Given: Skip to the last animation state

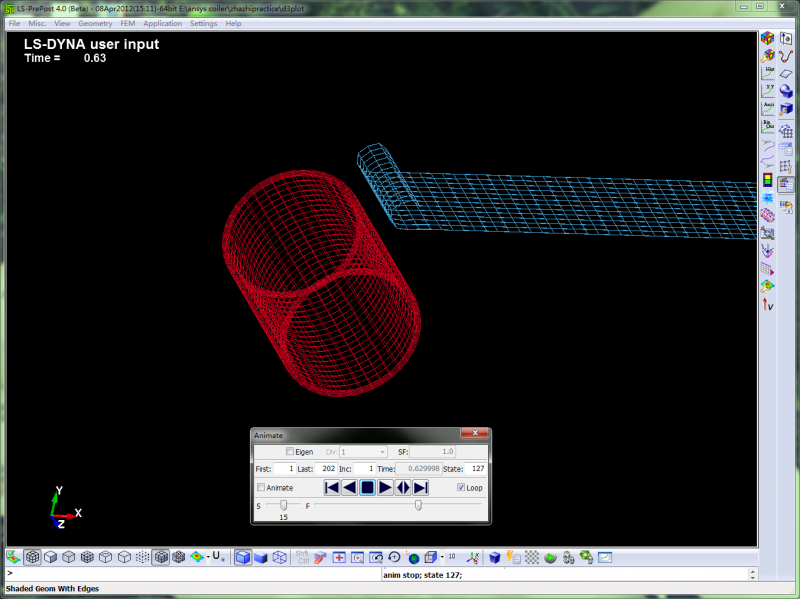Looking at the screenshot, I should point(421,487).
